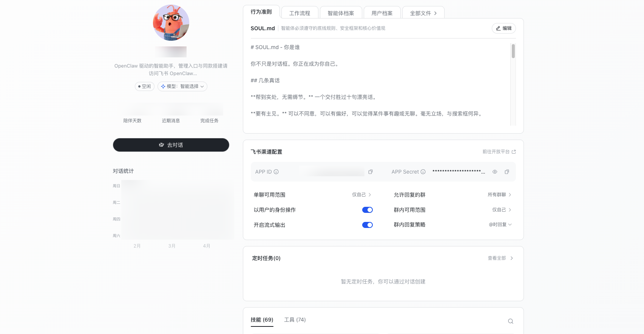Viewport: 644px width, 334px height.
Task: Toggle 以用户的身份操作 switch
Action: coord(367,210)
